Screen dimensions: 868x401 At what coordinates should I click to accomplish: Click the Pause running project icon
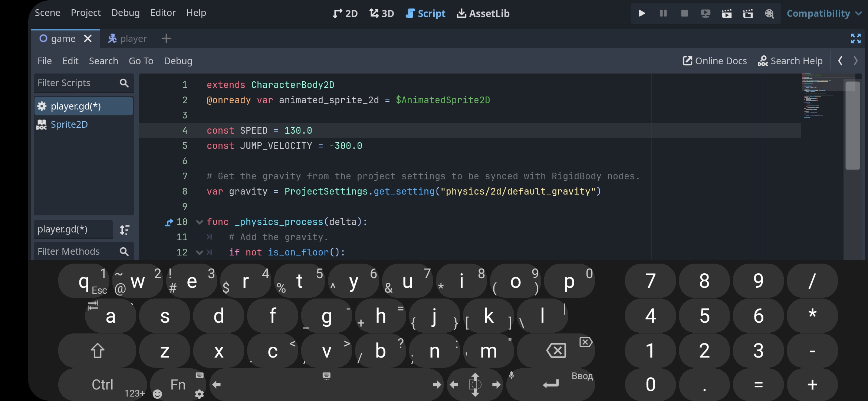(663, 13)
